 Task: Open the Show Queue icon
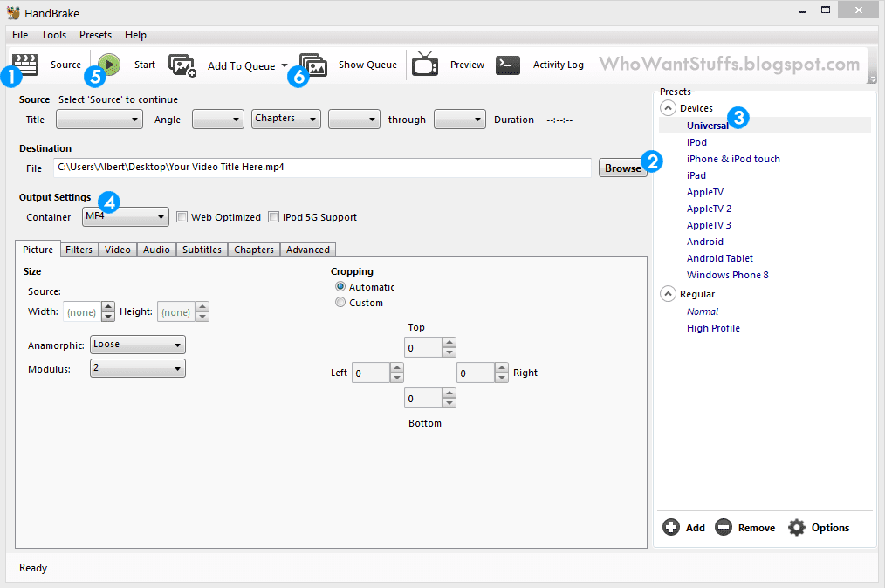click(x=312, y=65)
